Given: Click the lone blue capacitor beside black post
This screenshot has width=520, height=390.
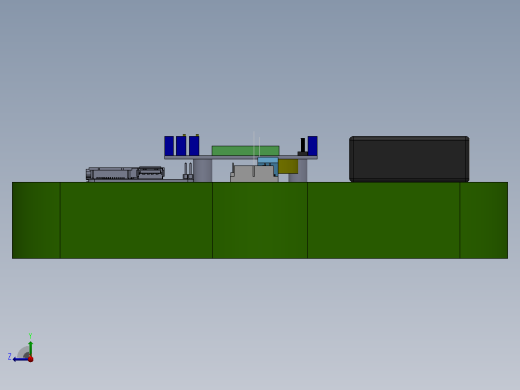Looking at the screenshot, I should coord(313,146).
